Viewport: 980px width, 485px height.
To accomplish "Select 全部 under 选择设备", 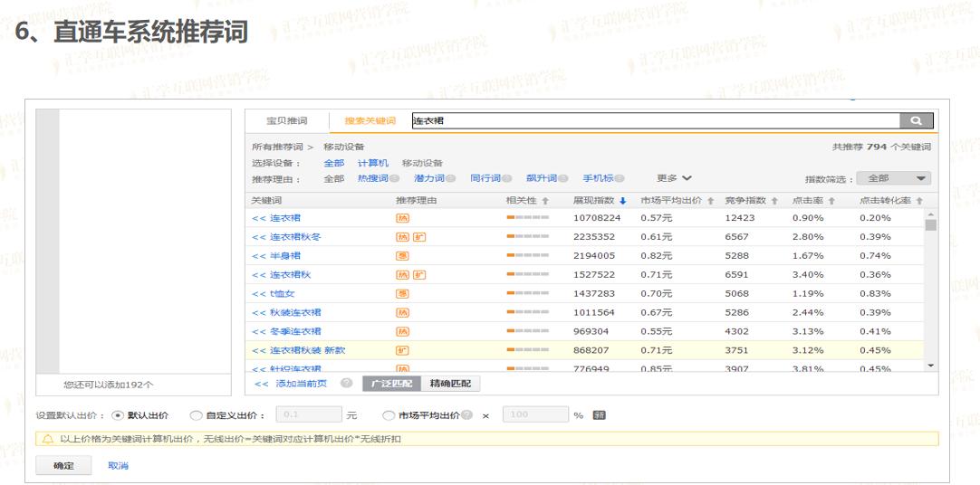I will coord(333,163).
